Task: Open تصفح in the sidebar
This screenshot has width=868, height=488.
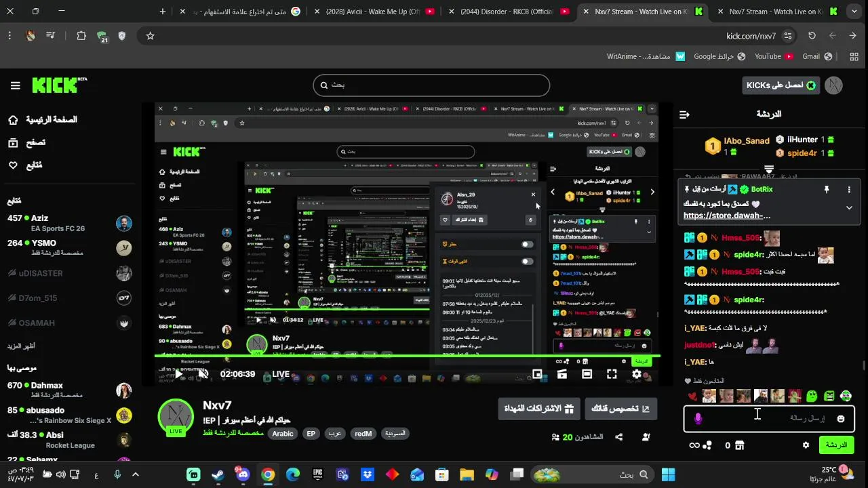Action: pyautogui.click(x=26, y=142)
